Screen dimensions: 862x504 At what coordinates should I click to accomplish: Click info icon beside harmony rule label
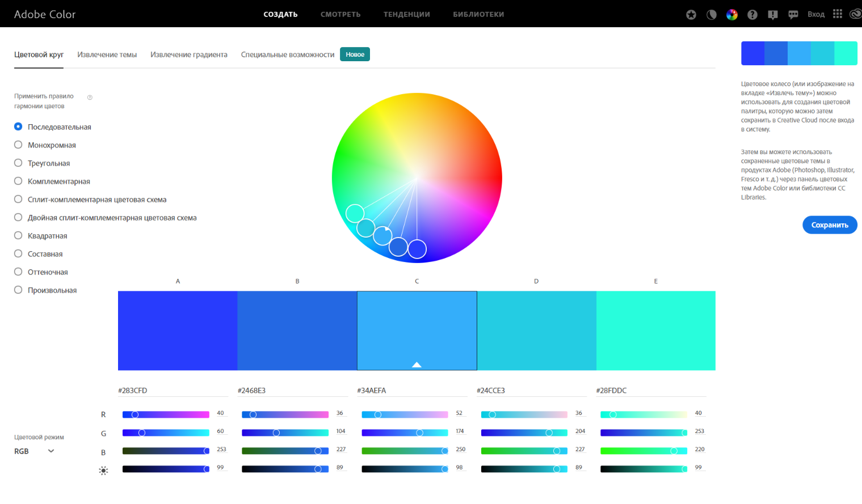(90, 98)
